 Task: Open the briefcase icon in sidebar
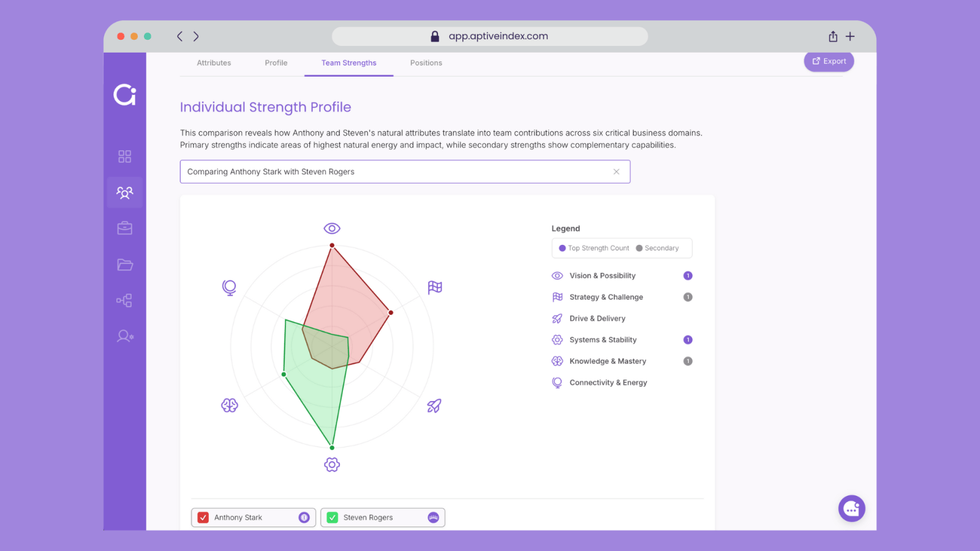tap(125, 228)
